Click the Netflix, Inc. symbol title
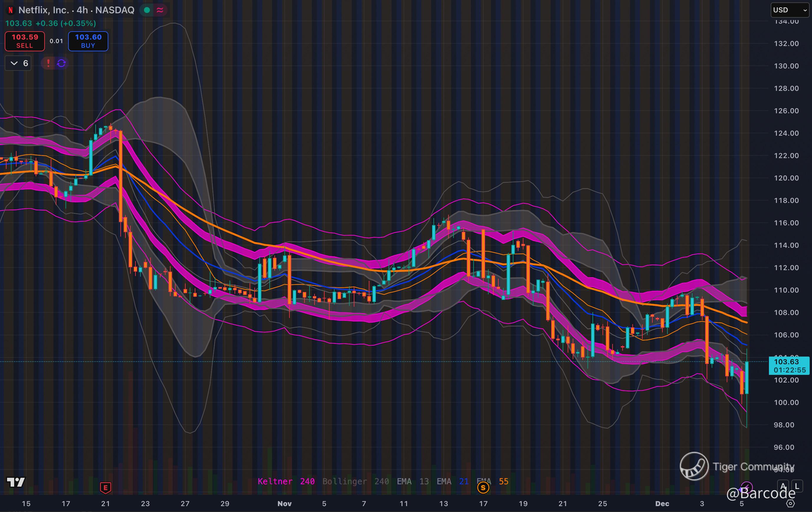This screenshot has width=812, height=512. tap(44, 10)
